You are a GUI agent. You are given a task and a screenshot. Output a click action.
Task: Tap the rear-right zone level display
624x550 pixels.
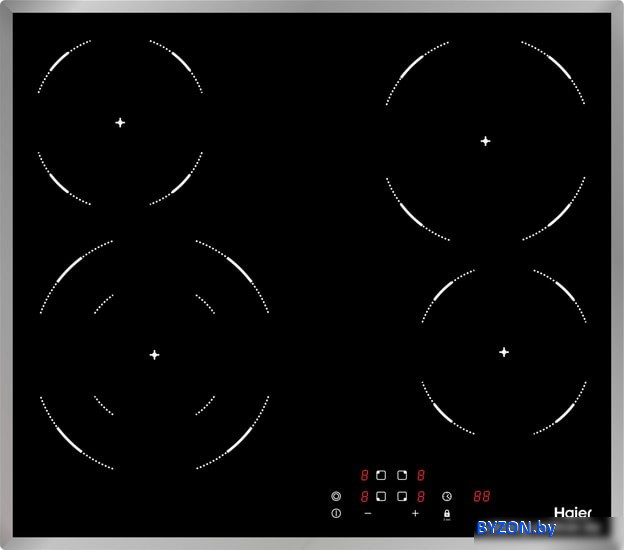(421, 475)
